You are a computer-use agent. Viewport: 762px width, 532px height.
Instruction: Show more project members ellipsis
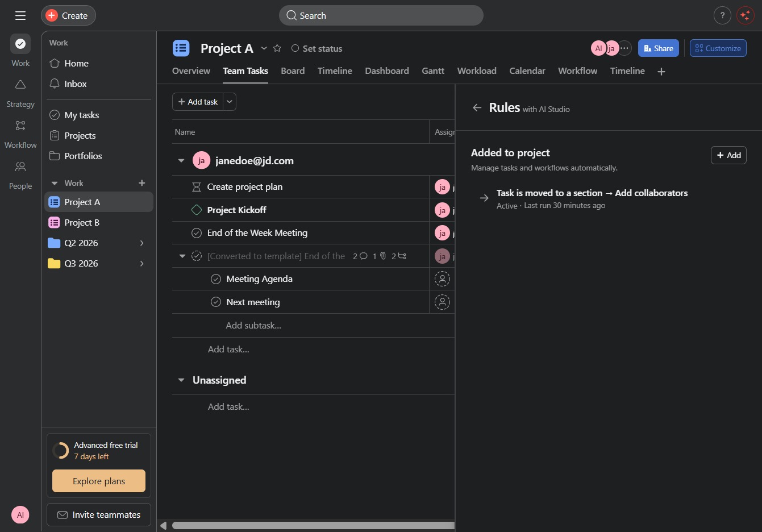pyautogui.click(x=624, y=48)
